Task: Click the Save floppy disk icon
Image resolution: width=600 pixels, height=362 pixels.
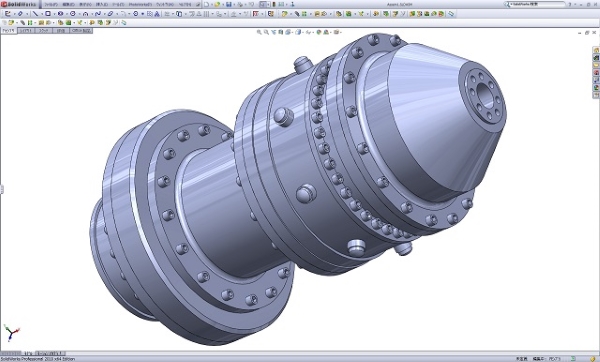Action: coord(228,5)
